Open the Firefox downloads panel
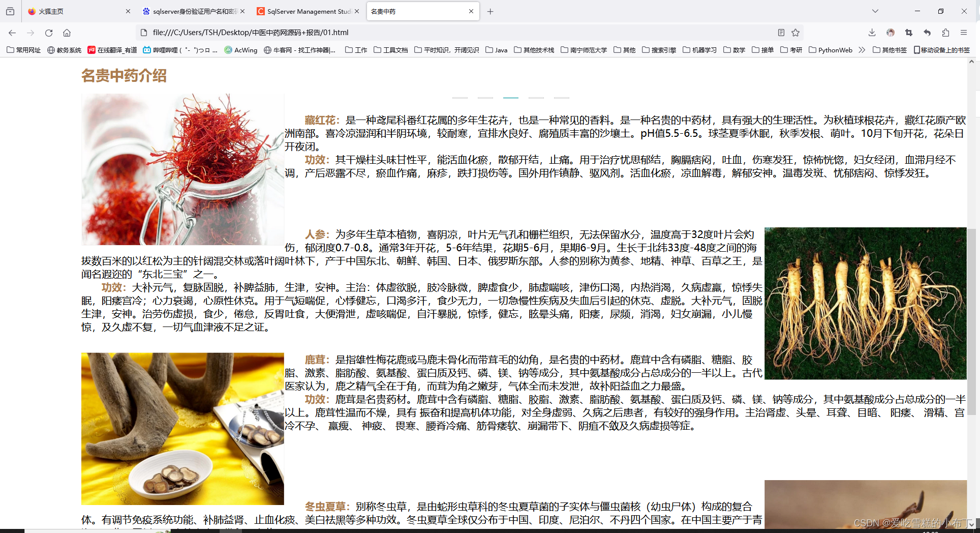 871,32
